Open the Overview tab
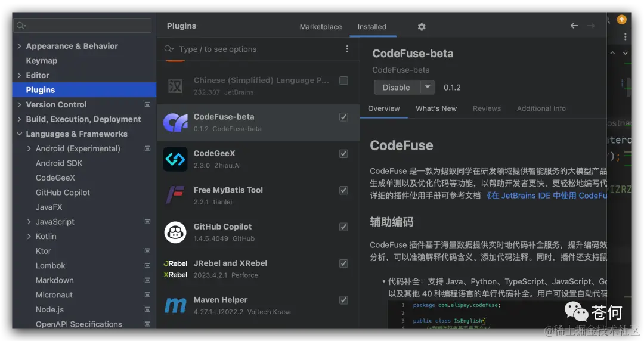Viewport: 644px width, 341px height. point(383,108)
